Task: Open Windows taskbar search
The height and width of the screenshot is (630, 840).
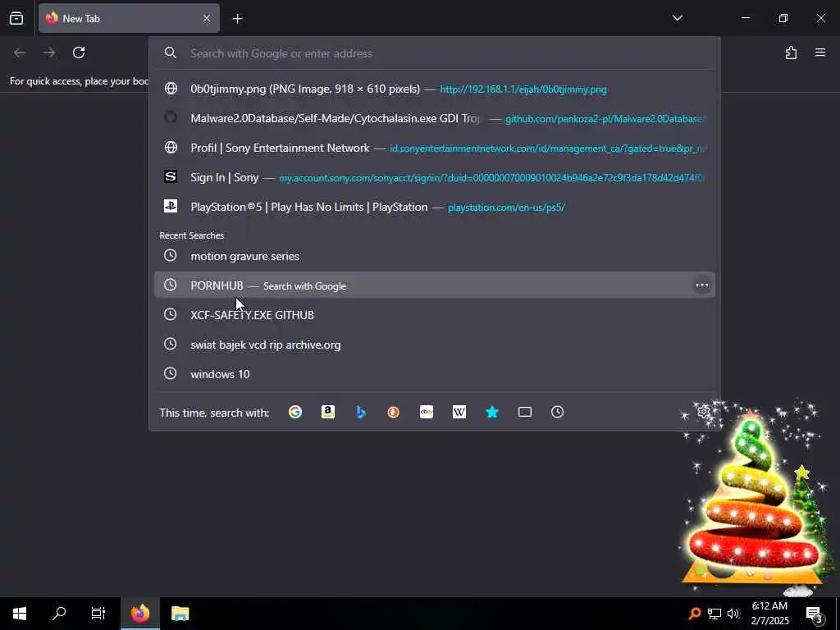Action: 59,614
